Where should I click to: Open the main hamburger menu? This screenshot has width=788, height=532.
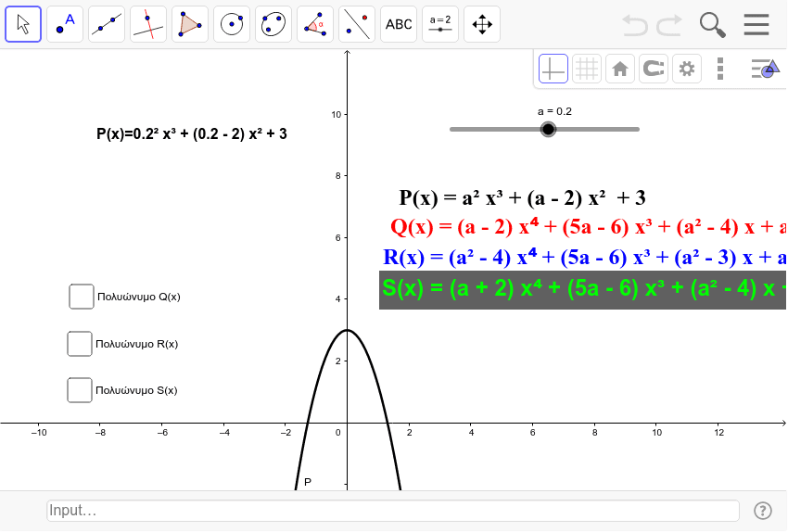point(756,25)
